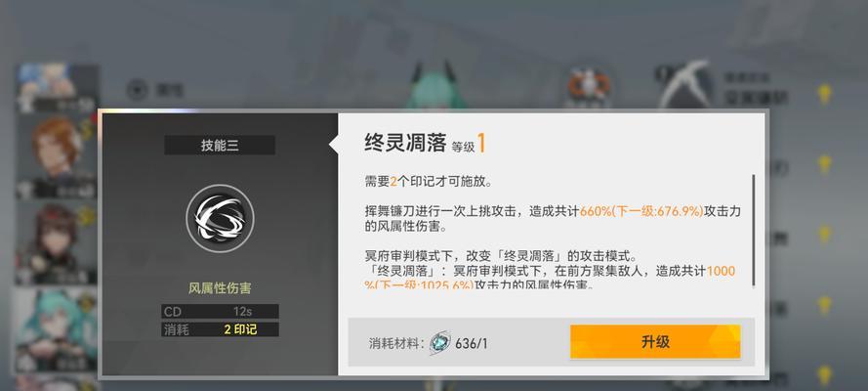This screenshot has width=868, height=391.
Task: Click the CD 12s cooldown row
Action: [x=220, y=311]
